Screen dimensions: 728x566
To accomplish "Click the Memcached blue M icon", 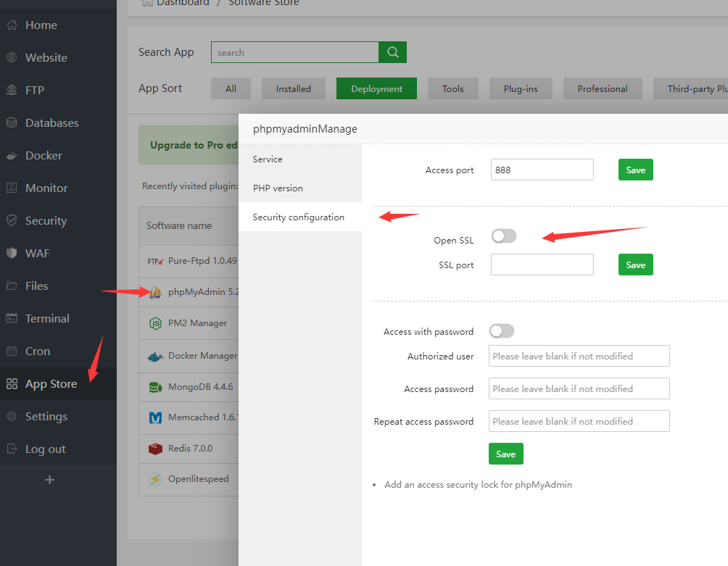I will pyautogui.click(x=155, y=418).
